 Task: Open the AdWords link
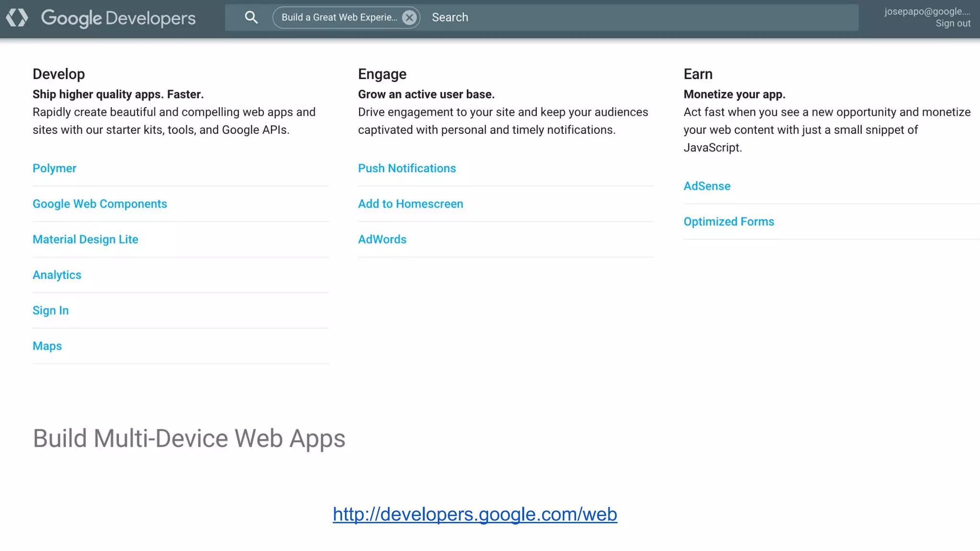click(382, 239)
